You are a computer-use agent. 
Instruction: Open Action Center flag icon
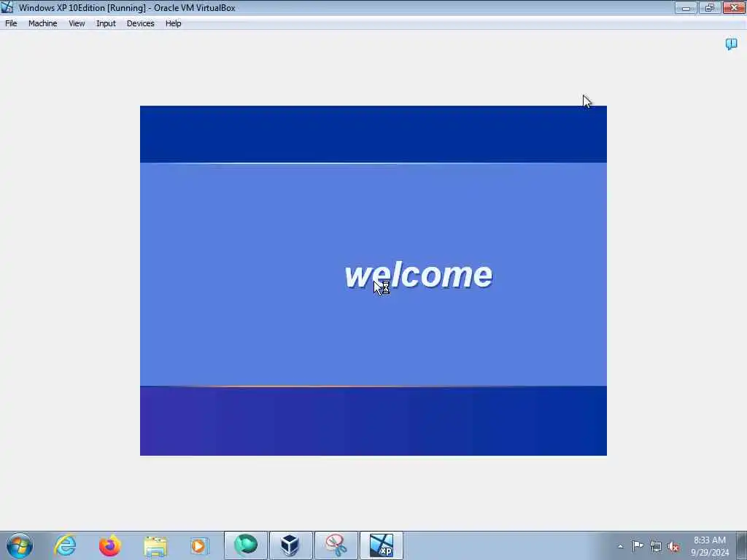pyautogui.click(x=638, y=545)
